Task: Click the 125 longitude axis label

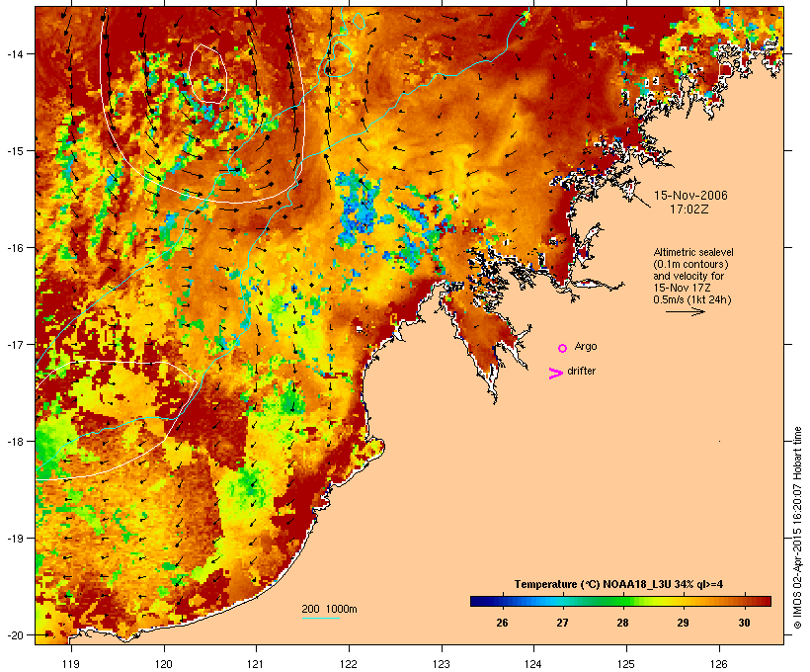Action: click(x=626, y=664)
